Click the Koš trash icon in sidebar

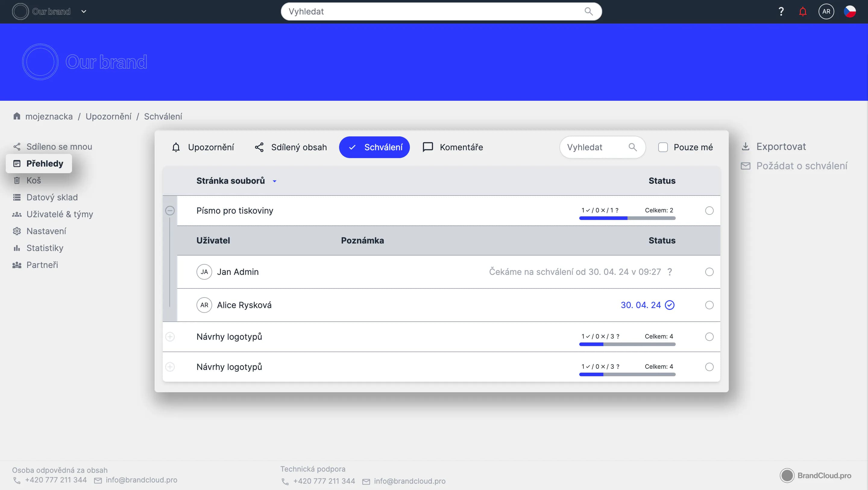click(17, 180)
